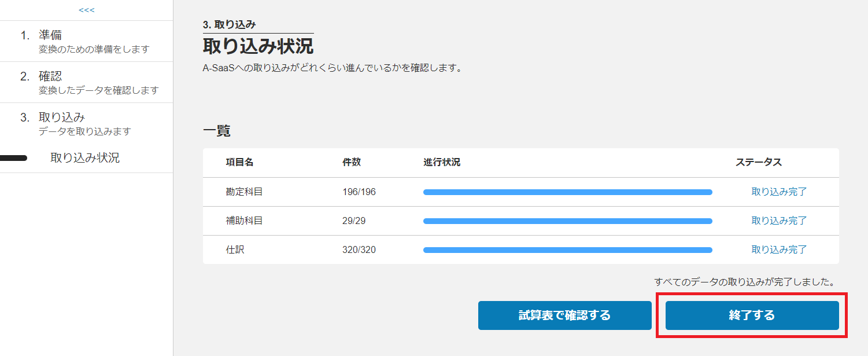
Task: Click 変換のための準備をします description text
Action: (x=94, y=49)
